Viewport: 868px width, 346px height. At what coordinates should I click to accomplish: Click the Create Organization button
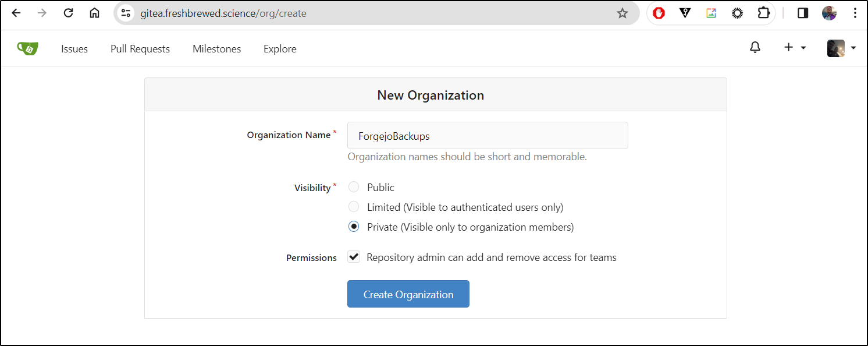coord(408,294)
